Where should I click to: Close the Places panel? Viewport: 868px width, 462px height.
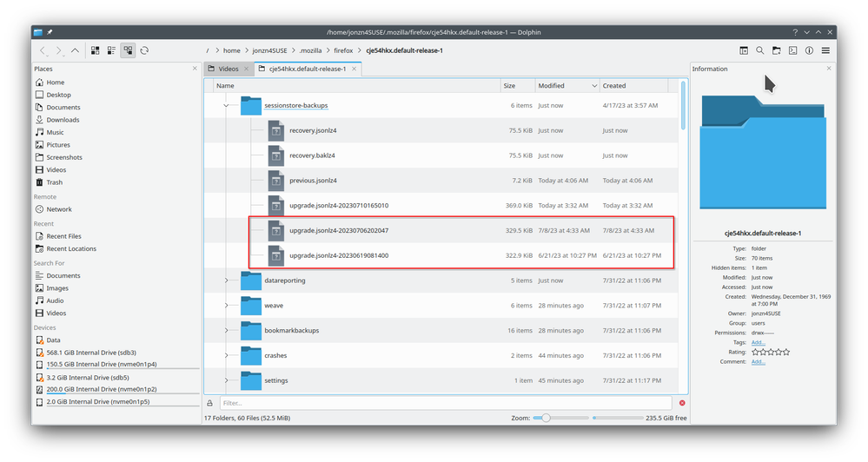(x=195, y=69)
